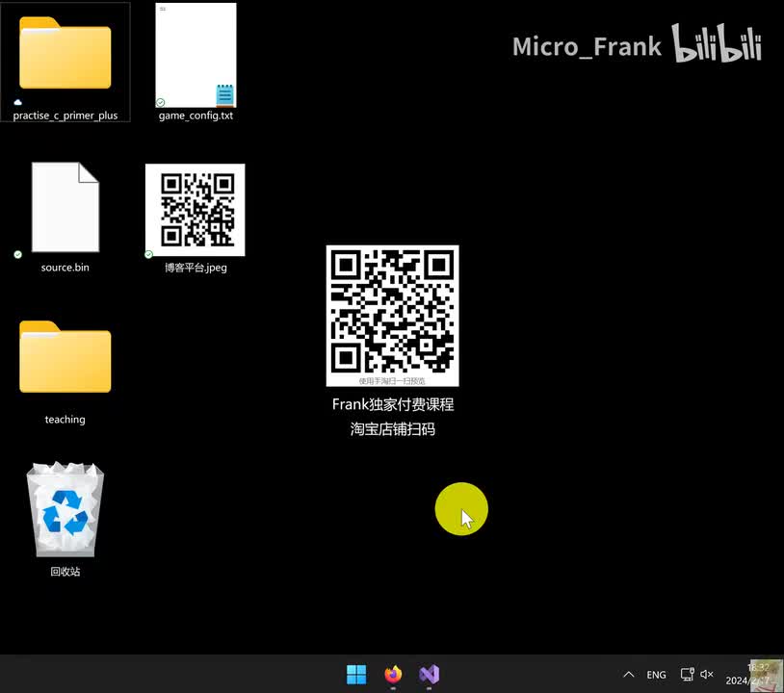Screen dimensions: 784x693
Task: Open Visual Studio from the taskbar
Action: [x=430, y=675]
